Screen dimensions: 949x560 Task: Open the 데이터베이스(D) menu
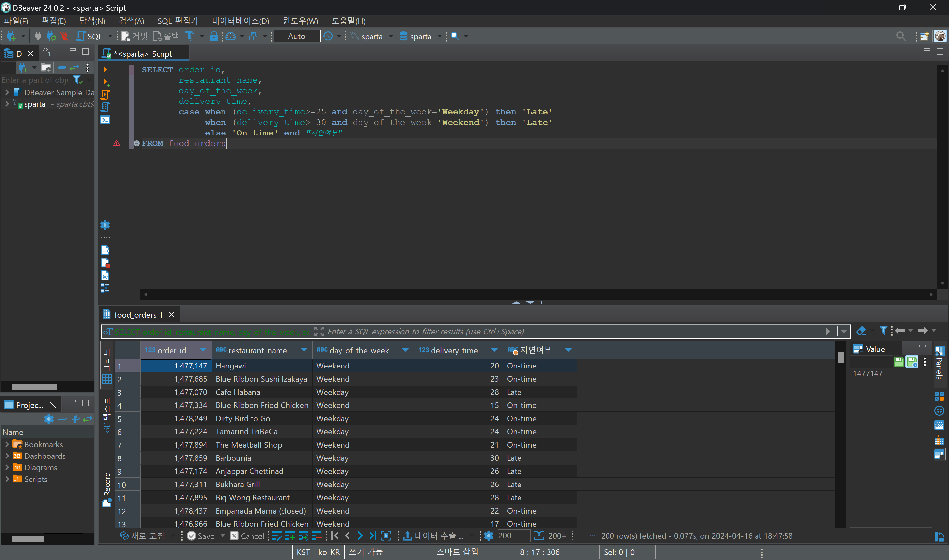click(240, 21)
